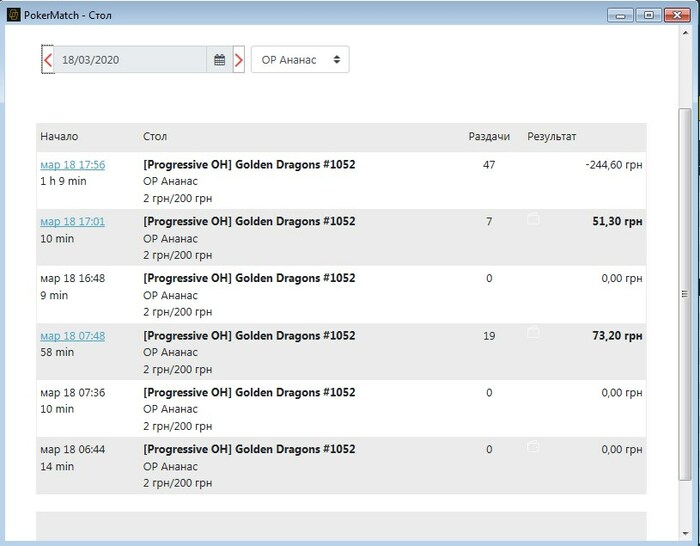The image size is (700, 546).
Task: Click table name in the 16:48 session row
Action: click(249, 278)
